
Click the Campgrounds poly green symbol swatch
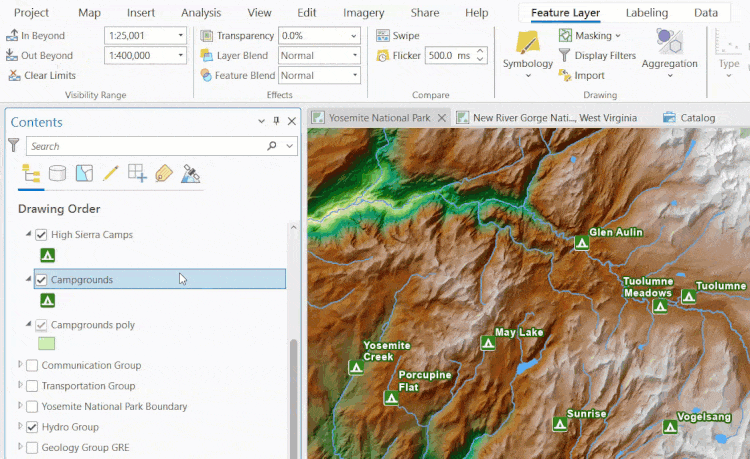(46, 343)
